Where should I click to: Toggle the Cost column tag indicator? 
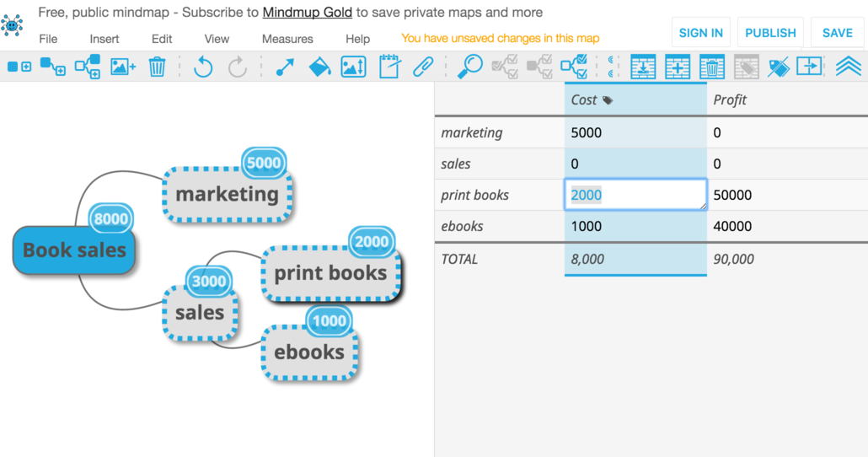pos(608,100)
